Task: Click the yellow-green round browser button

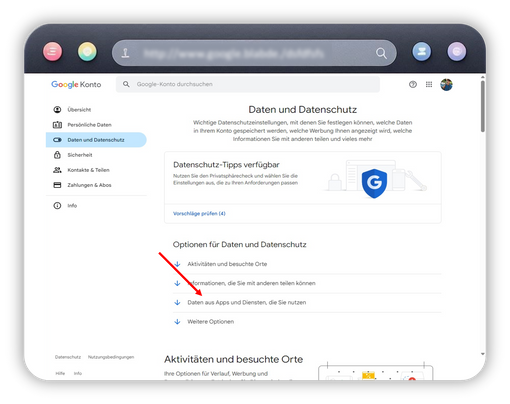Action: tap(87, 52)
